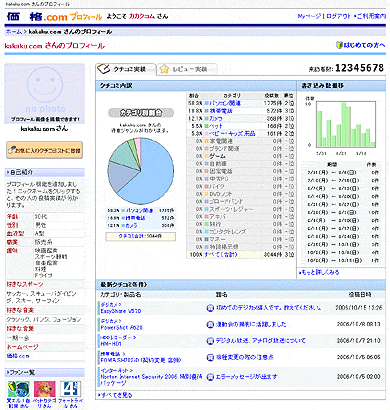Click the ログアウト link
Screen dimensions: 390x410
tap(338, 16)
